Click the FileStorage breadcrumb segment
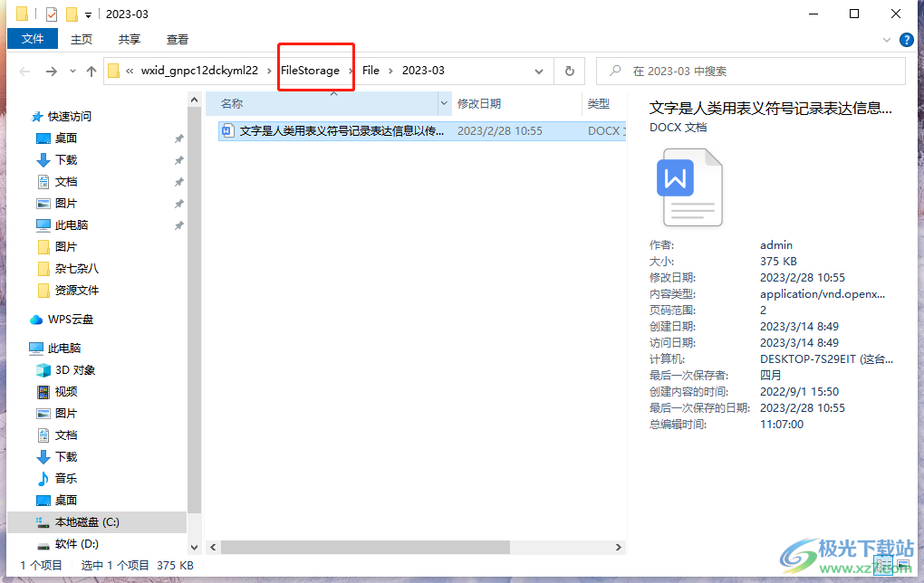924x583 pixels. click(310, 71)
